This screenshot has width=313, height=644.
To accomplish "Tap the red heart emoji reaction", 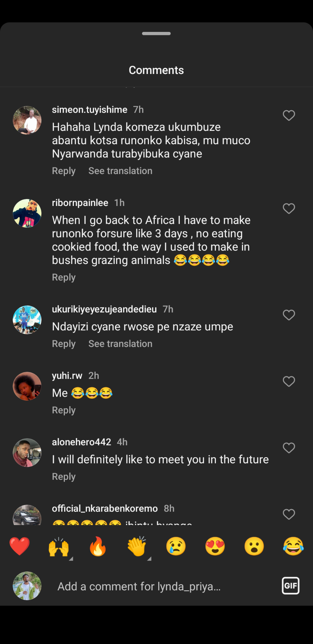I will pyautogui.click(x=20, y=546).
